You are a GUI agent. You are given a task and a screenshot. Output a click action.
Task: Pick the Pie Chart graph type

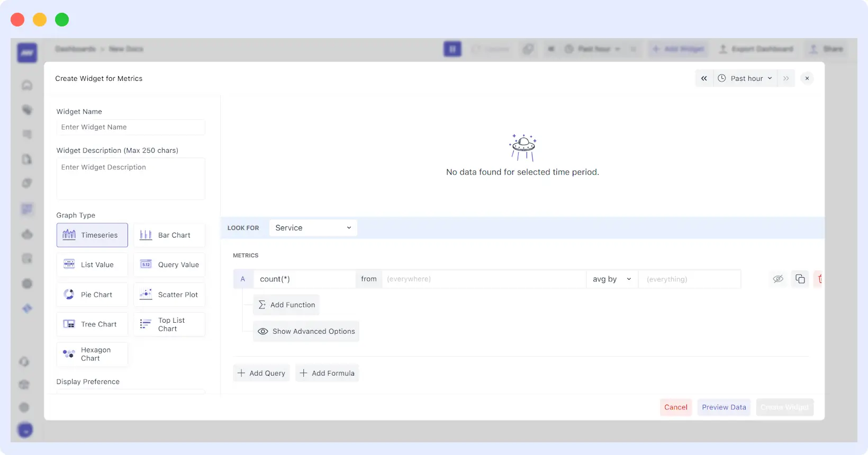click(92, 294)
